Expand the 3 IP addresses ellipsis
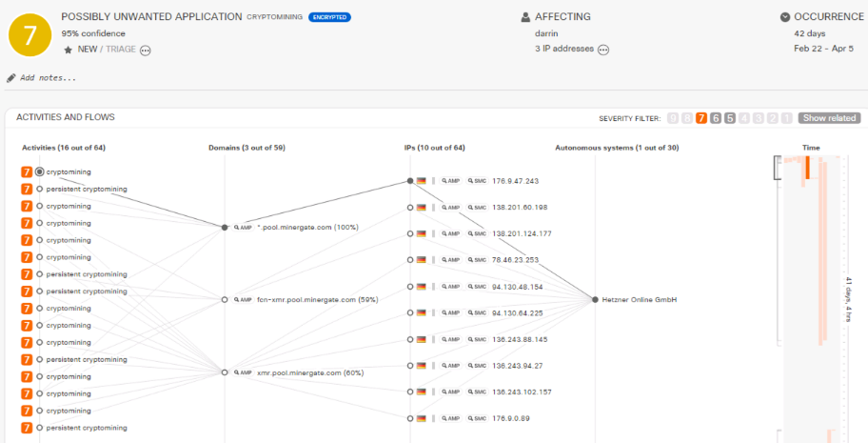 (603, 50)
